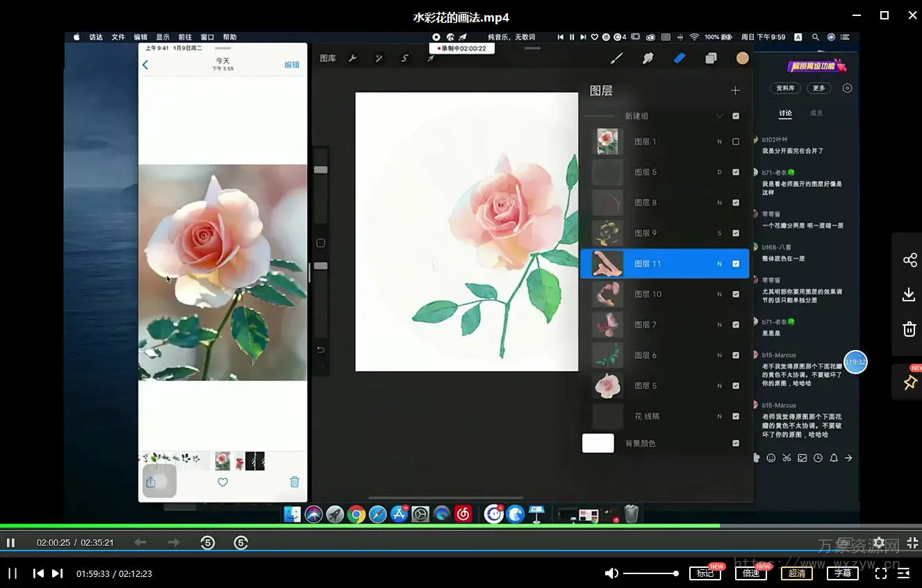Click the download icon on right sidebar
This screenshot has width=922, height=588.
[x=909, y=295]
